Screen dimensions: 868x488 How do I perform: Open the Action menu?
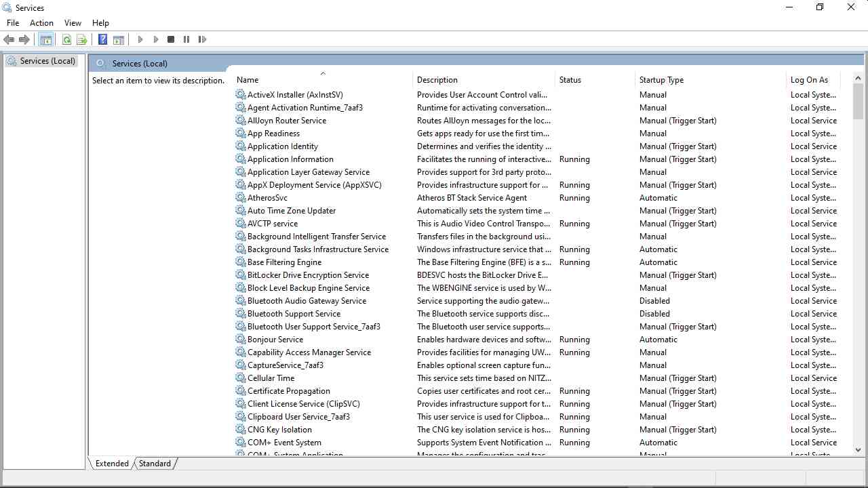click(x=41, y=23)
